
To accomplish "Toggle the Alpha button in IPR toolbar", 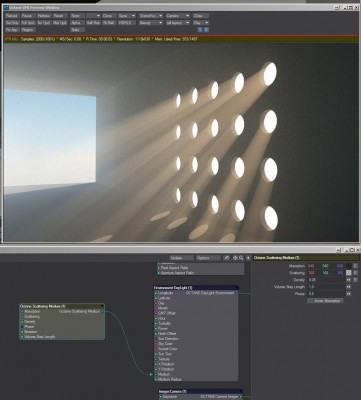I will pyautogui.click(x=77, y=23).
